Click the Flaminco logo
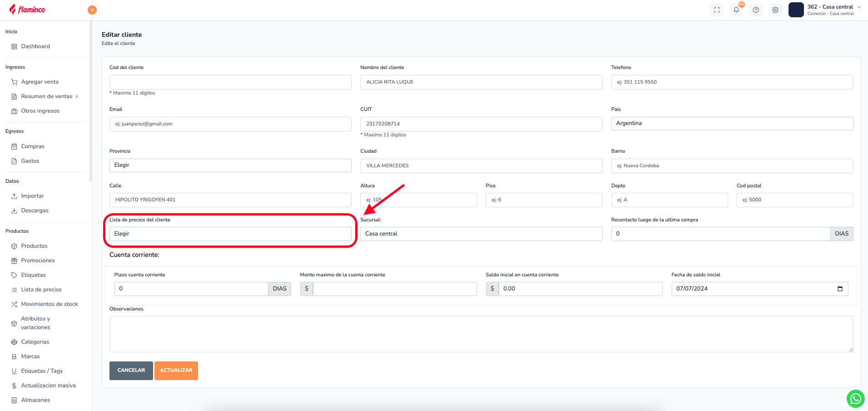This screenshot has height=411, width=868. [27, 10]
